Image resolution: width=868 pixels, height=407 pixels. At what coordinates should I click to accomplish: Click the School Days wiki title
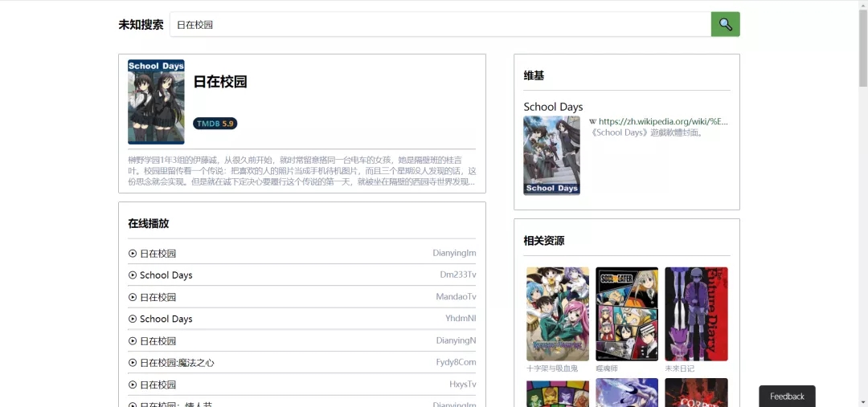553,107
